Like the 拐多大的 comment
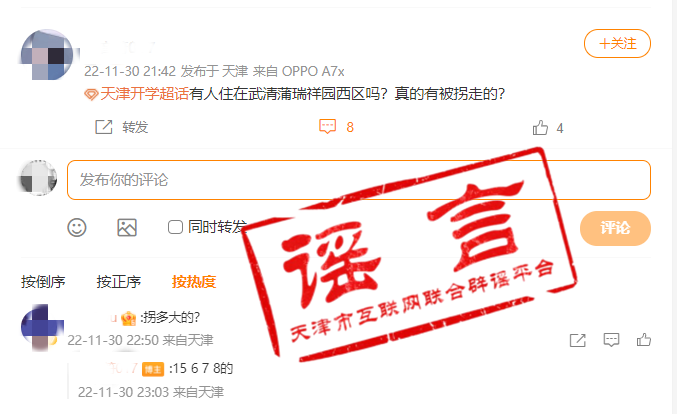Image resolution: width=677 pixels, height=414 pixels. (x=644, y=340)
